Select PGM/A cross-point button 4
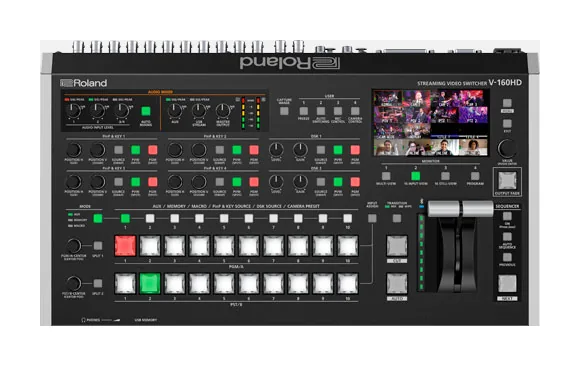 (199, 246)
